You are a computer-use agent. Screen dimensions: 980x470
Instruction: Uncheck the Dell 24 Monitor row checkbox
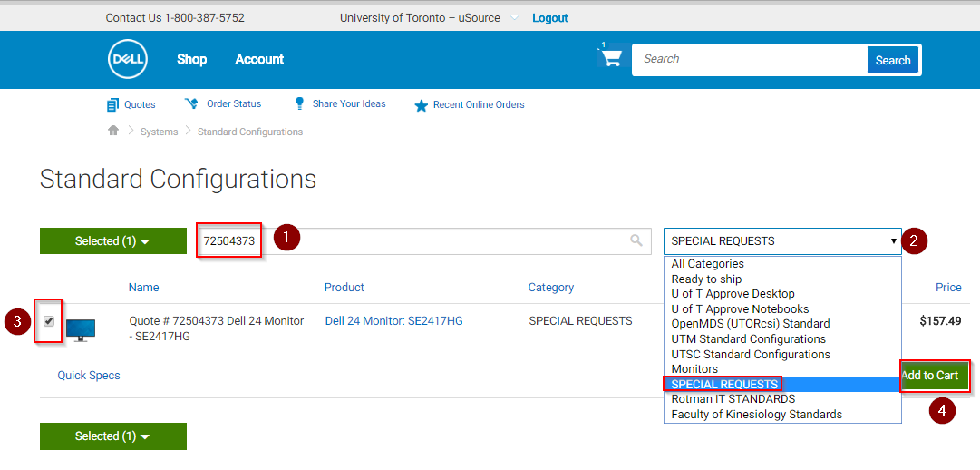(x=49, y=321)
